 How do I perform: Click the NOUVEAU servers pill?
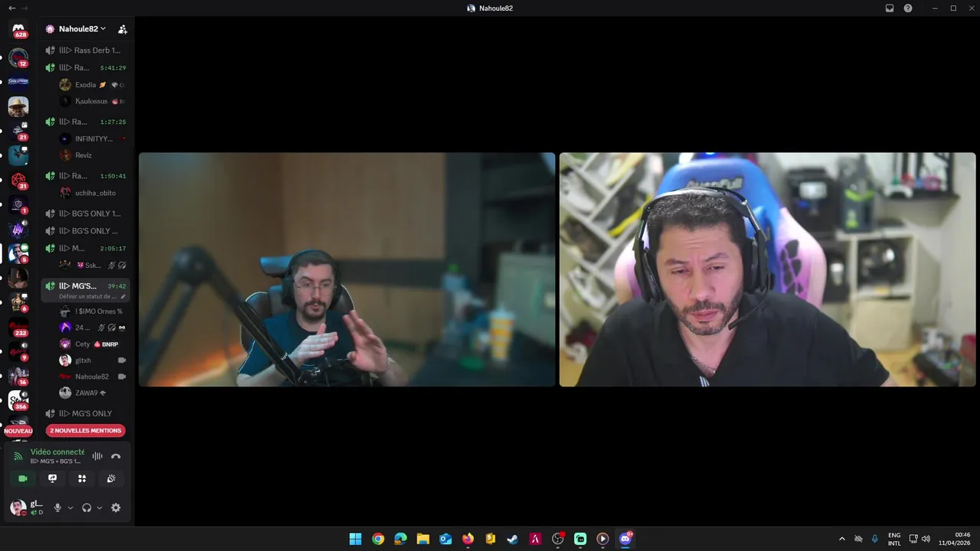pos(18,431)
